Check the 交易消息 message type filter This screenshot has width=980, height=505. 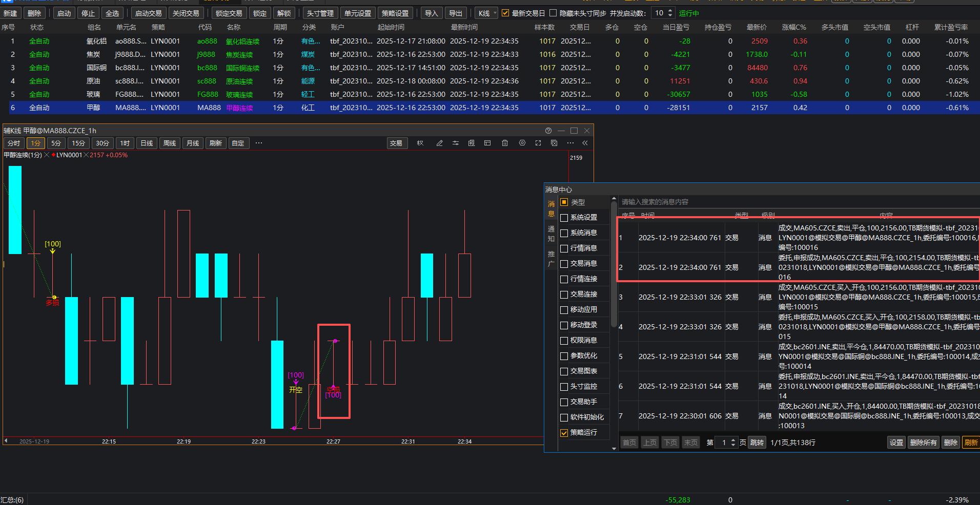click(564, 264)
